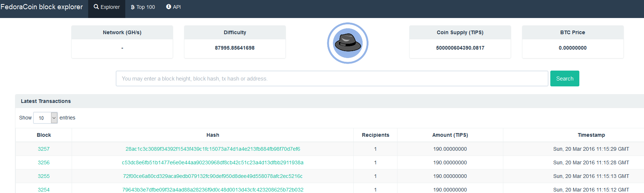Click the Timestamp column header
This screenshot has width=644, height=193.
coord(591,135)
